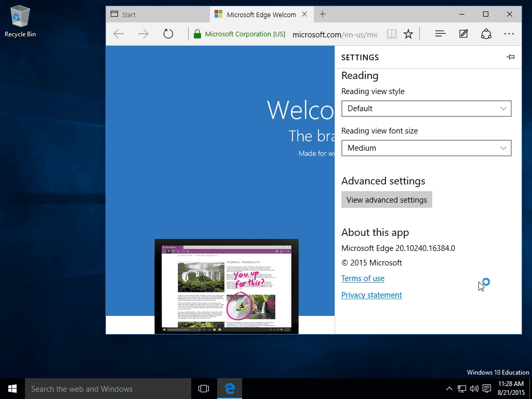
Task: Click the tablet preview image on page
Action: point(227,286)
